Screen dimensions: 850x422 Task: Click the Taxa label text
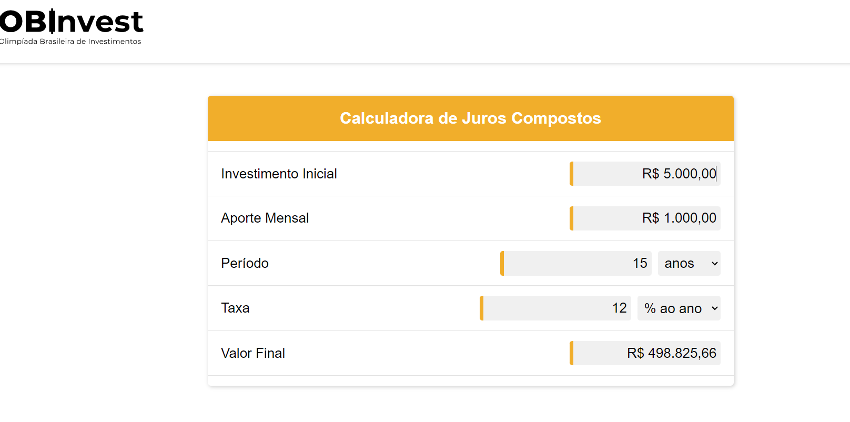point(235,308)
